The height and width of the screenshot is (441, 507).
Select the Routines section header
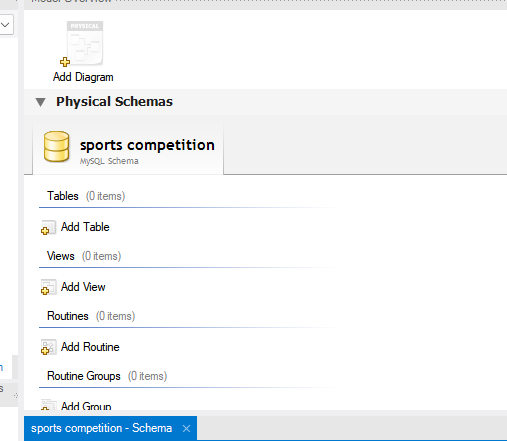pos(91,316)
